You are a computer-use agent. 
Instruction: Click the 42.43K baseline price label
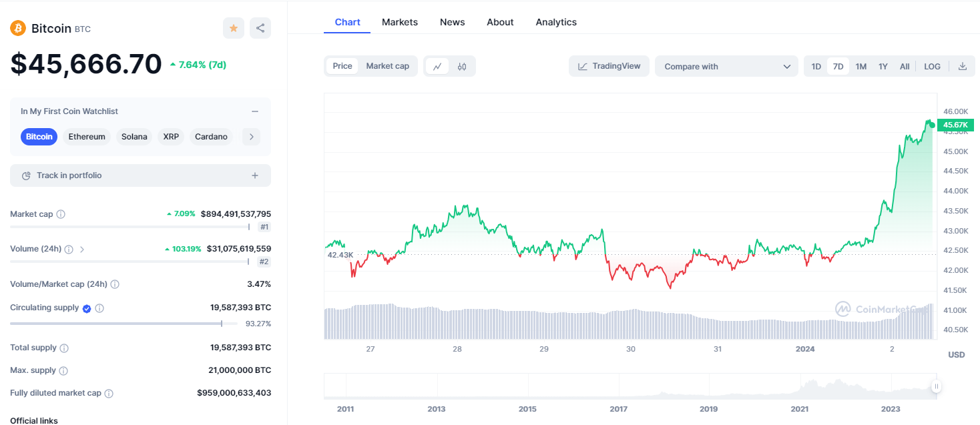point(340,255)
